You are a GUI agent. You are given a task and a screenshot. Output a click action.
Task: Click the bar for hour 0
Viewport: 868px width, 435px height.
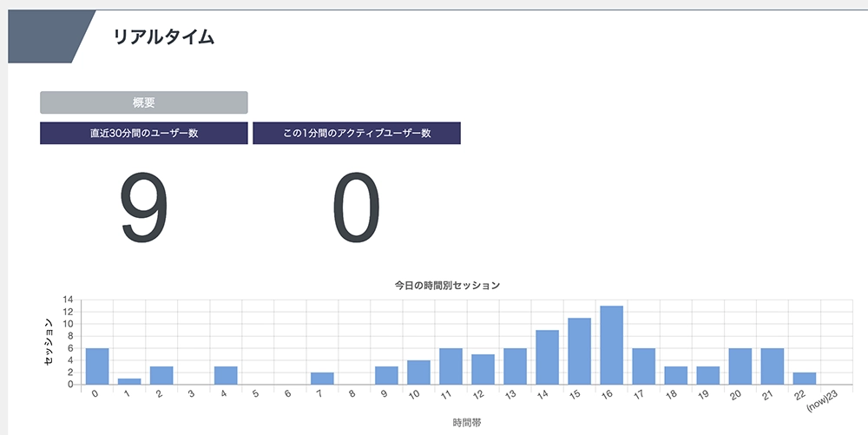point(97,366)
